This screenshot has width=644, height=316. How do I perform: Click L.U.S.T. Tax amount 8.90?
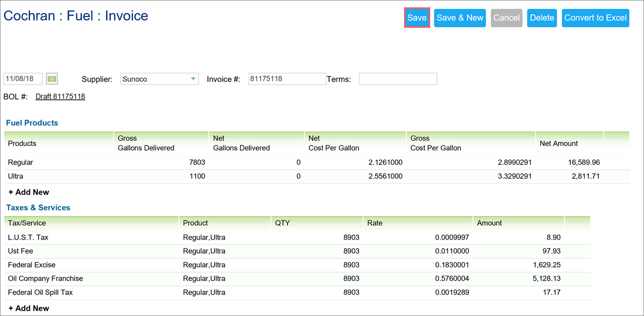553,238
